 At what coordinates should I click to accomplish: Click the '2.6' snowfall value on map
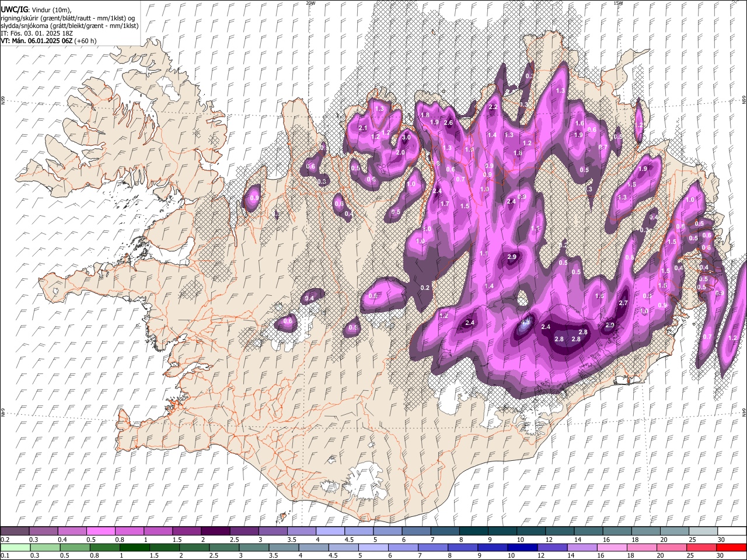click(448, 123)
